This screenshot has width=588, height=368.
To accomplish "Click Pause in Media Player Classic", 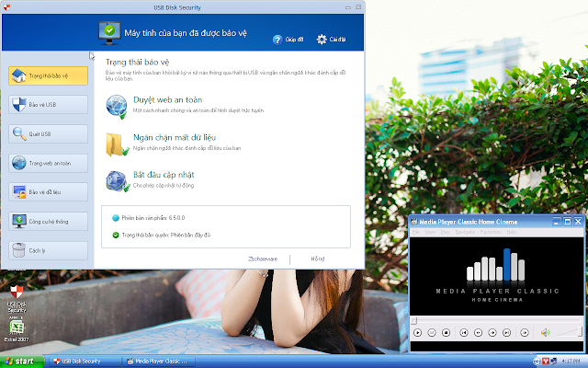I will (x=432, y=333).
